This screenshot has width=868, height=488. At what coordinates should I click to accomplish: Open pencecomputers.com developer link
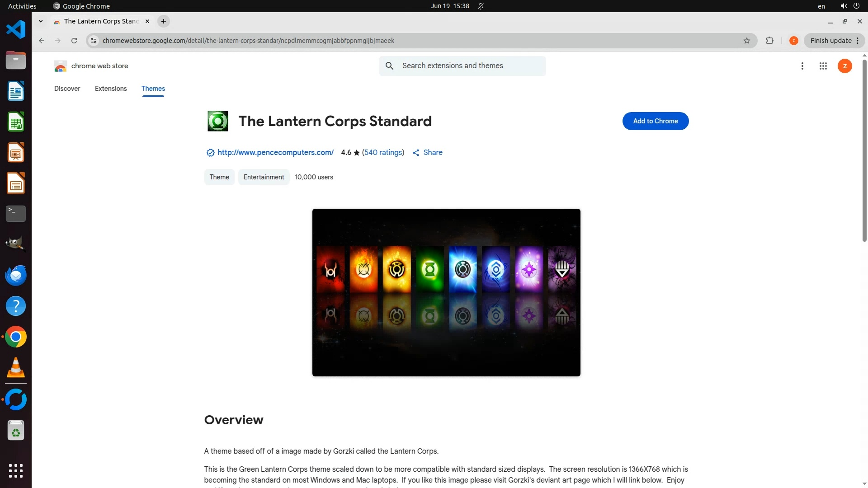pyautogui.click(x=275, y=153)
